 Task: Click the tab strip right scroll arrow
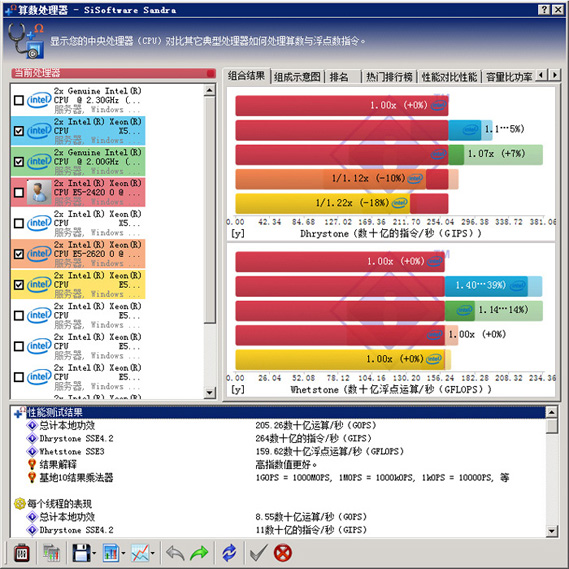[x=554, y=75]
